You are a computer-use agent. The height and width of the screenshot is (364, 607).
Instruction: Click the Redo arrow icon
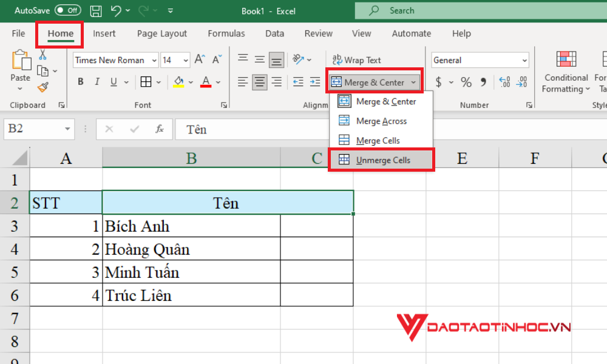pyautogui.click(x=144, y=11)
